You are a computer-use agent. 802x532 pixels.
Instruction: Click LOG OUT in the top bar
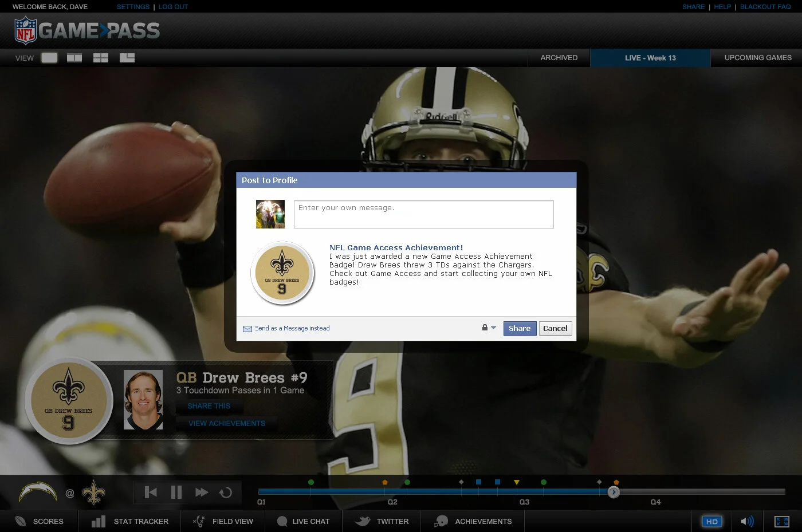tap(173, 7)
